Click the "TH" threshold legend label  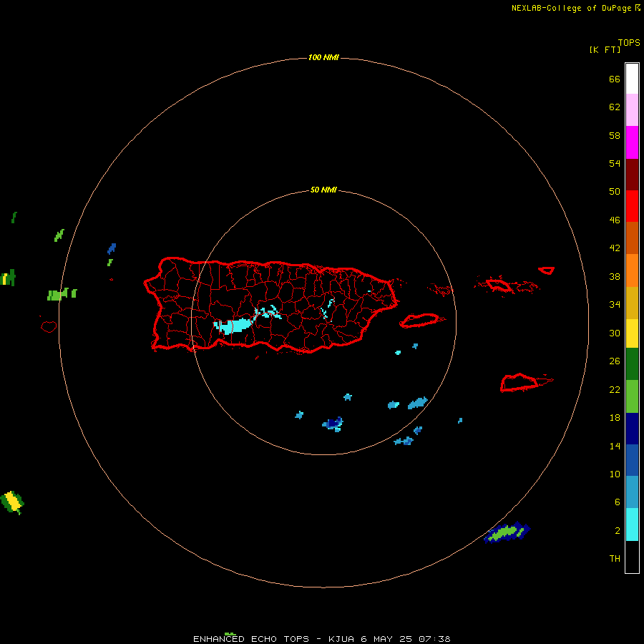615,559
